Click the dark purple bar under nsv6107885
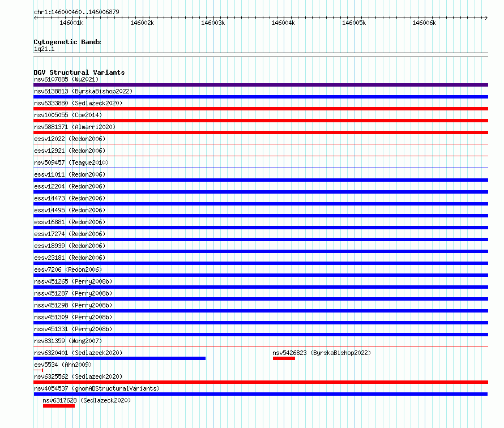The image size is (504, 428). click(x=260, y=85)
